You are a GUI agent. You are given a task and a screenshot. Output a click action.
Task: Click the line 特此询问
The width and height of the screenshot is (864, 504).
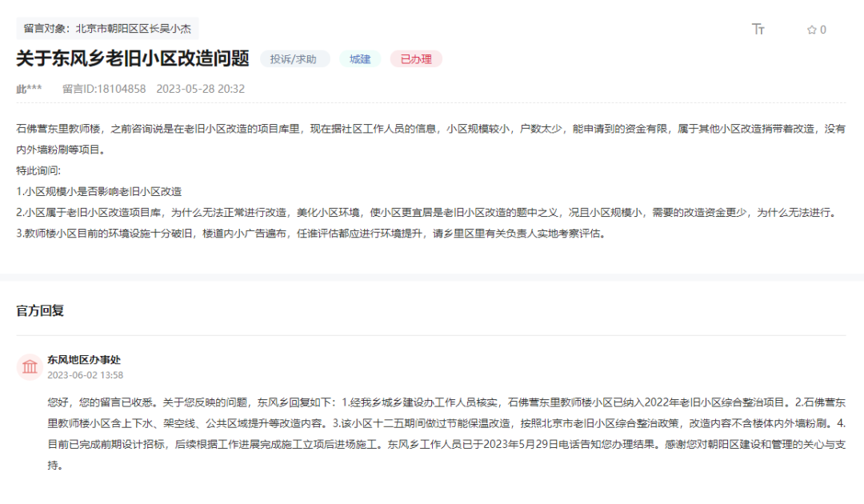tap(38, 171)
